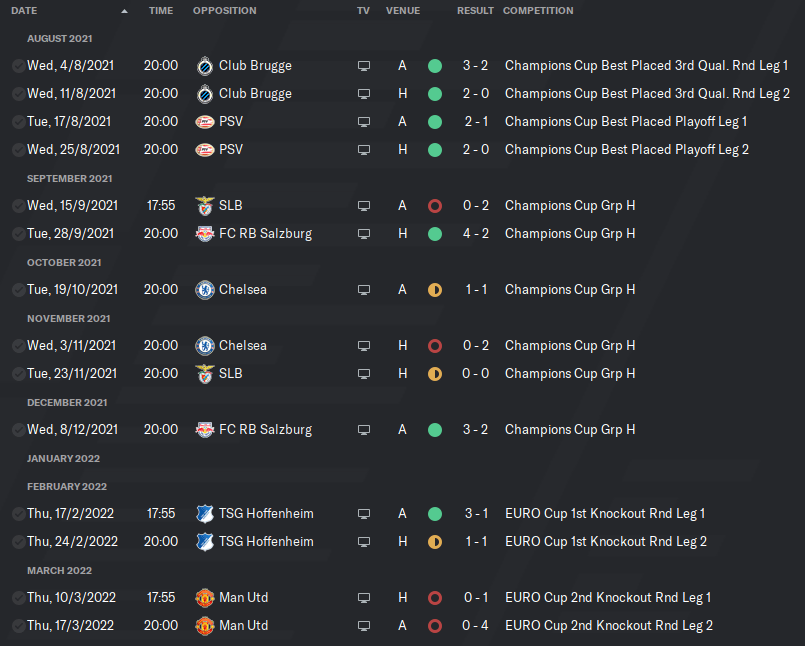Open the FC RB Salzburg link on 8/12/2021

tap(265, 430)
